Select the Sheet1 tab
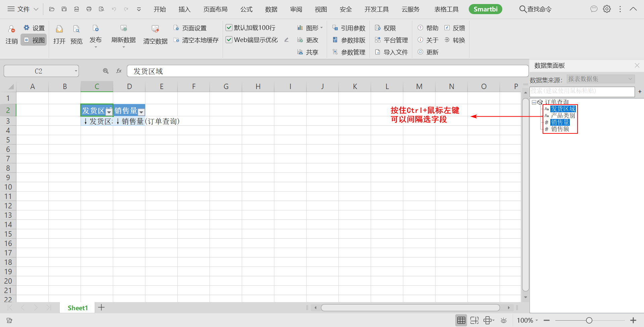644x327 pixels. tap(78, 308)
